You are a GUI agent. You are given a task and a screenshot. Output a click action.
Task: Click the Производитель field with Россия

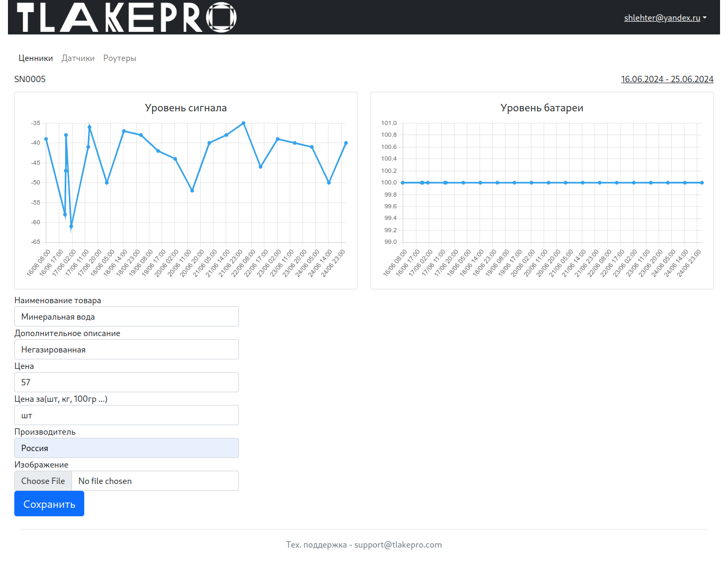(x=126, y=448)
